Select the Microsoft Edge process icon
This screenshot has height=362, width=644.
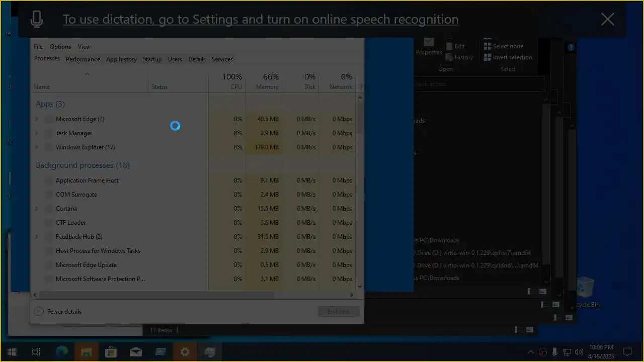[48, 119]
